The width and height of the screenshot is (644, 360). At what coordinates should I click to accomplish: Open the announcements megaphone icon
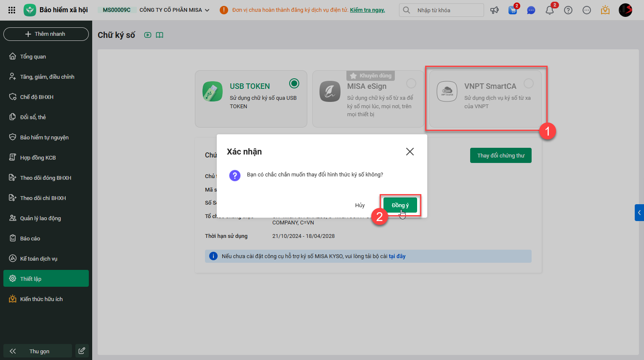[x=495, y=10]
